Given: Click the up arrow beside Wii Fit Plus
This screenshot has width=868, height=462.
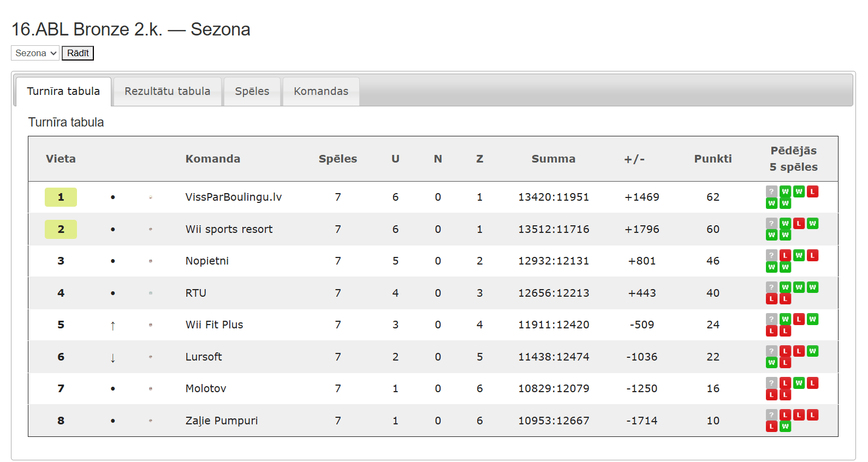Looking at the screenshot, I should 113,326.
